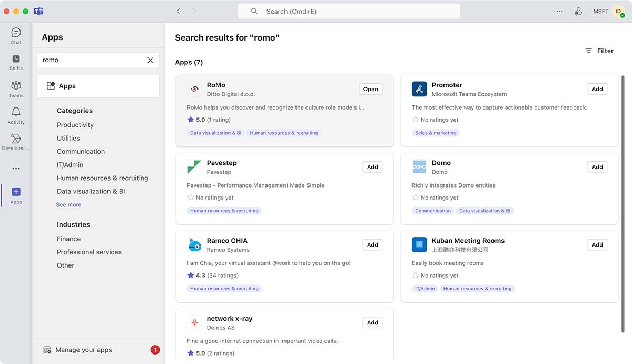
Task: Click the Manage your apps icon
Action: point(47,350)
